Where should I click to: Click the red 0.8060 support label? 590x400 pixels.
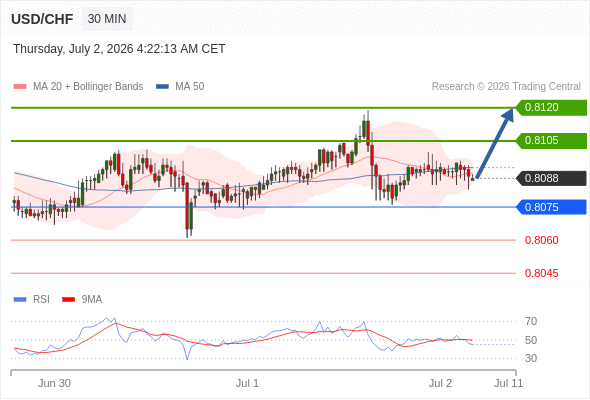[541, 240]
